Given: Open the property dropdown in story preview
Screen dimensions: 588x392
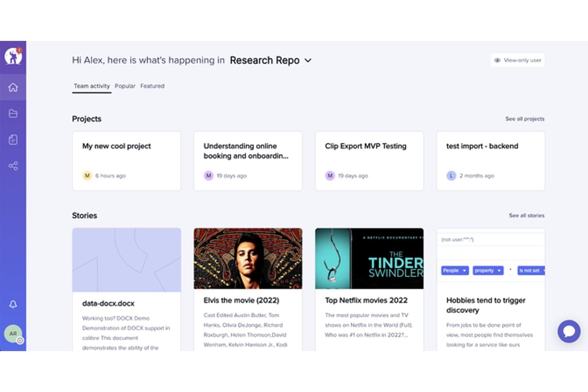Looking at the screenshot, I should point(488,270).
